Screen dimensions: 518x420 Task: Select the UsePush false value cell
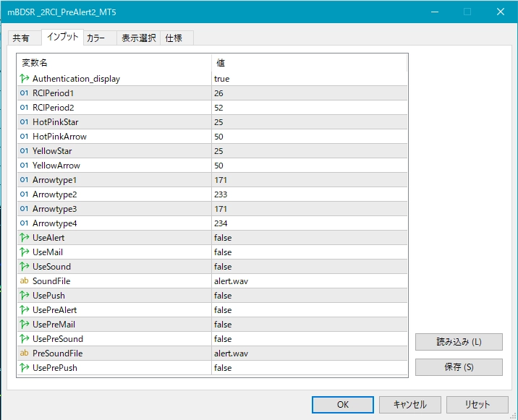pyautogui.click(x=223, y=296)
